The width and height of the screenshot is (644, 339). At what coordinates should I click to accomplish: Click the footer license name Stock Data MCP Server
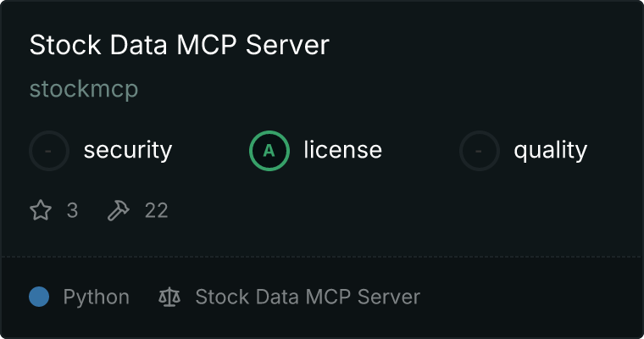click(307, 297)
